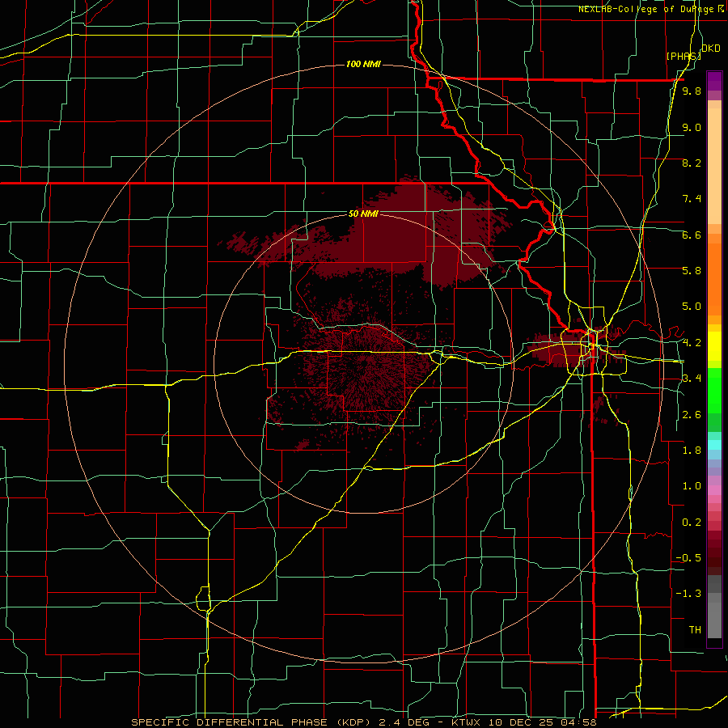Click the 9.0 value on the color scale
The image size is (728, 728).
pyautogui.click(x=692, y=127)
